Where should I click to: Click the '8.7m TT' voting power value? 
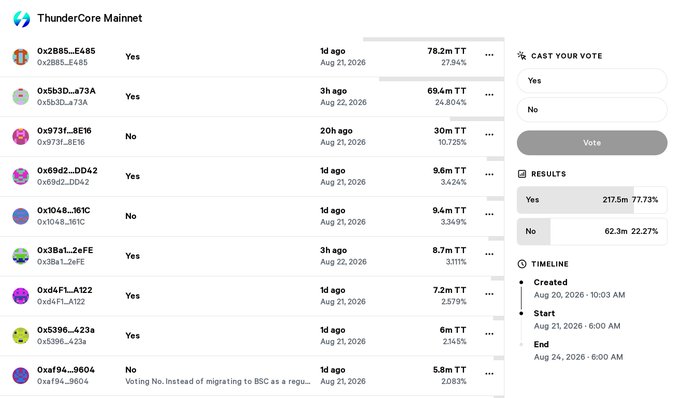click(x=449, y=251)
